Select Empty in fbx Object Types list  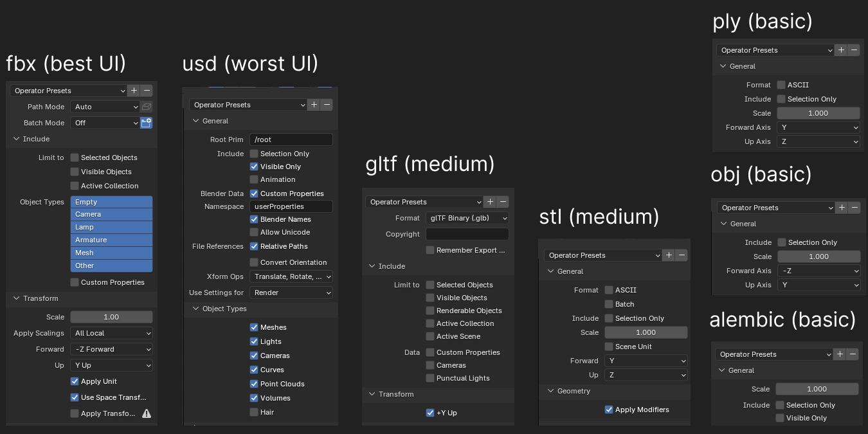(x=111, y=202)
